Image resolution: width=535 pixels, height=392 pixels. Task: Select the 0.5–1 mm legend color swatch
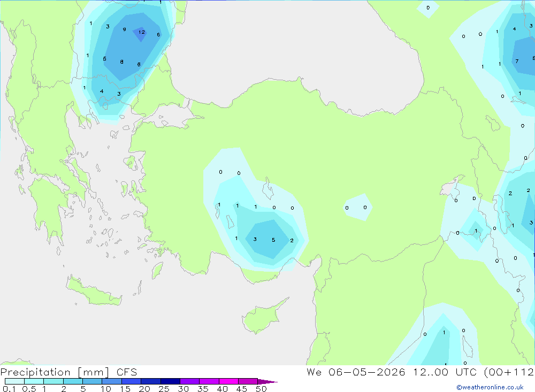(34, 381)
